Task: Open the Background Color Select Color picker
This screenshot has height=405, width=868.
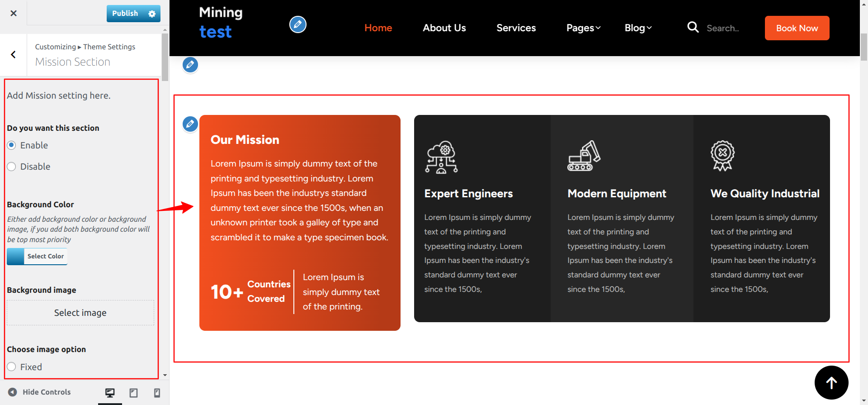Action: click(x=37, y=256)
